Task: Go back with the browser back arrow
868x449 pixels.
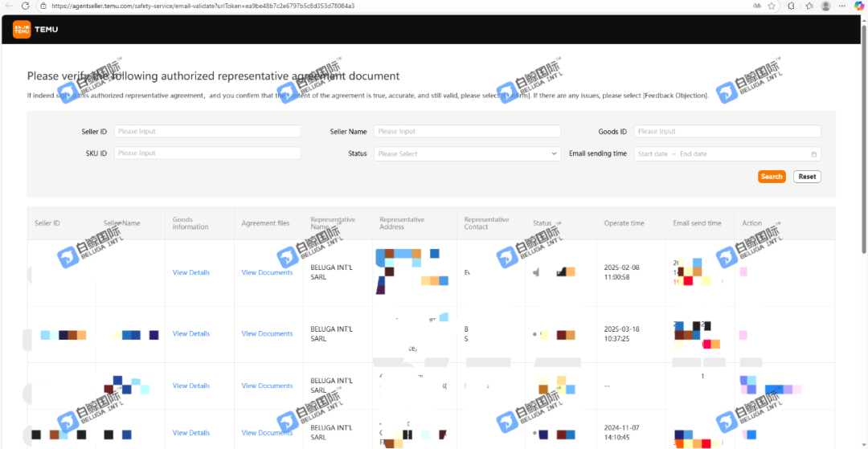Action: [9, 6]
